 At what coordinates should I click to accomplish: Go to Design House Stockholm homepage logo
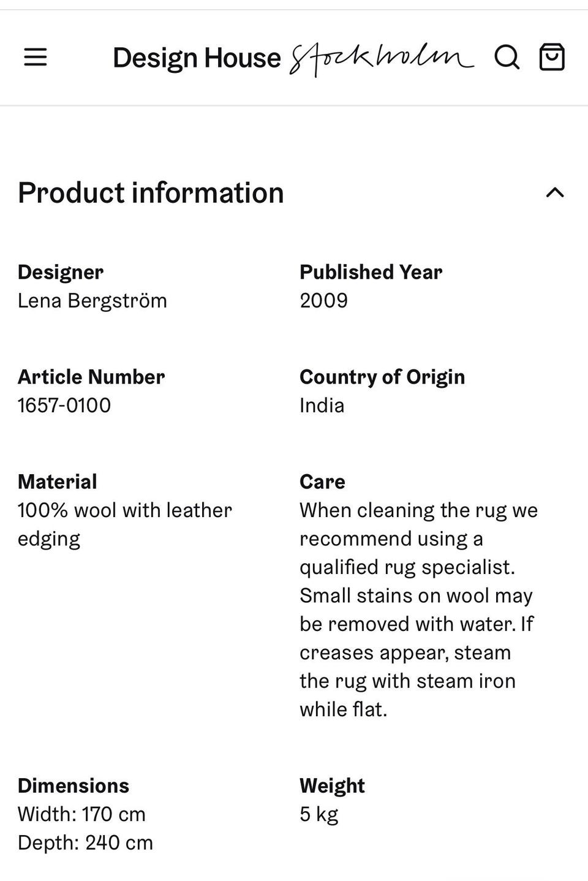tap(293, 59)
